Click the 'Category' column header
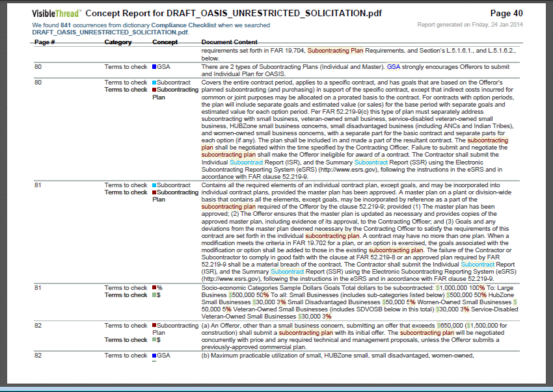This screenshot has height=392, width=553. [118, 42]
